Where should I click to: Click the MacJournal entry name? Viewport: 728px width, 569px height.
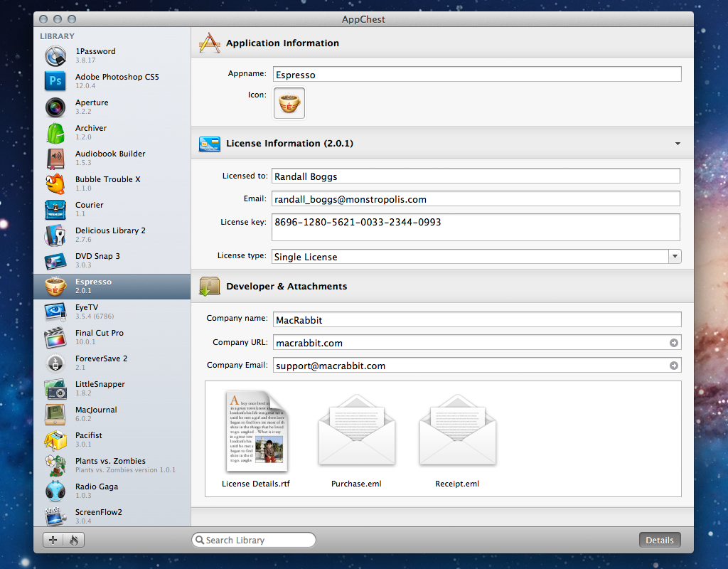coord(96,410)
